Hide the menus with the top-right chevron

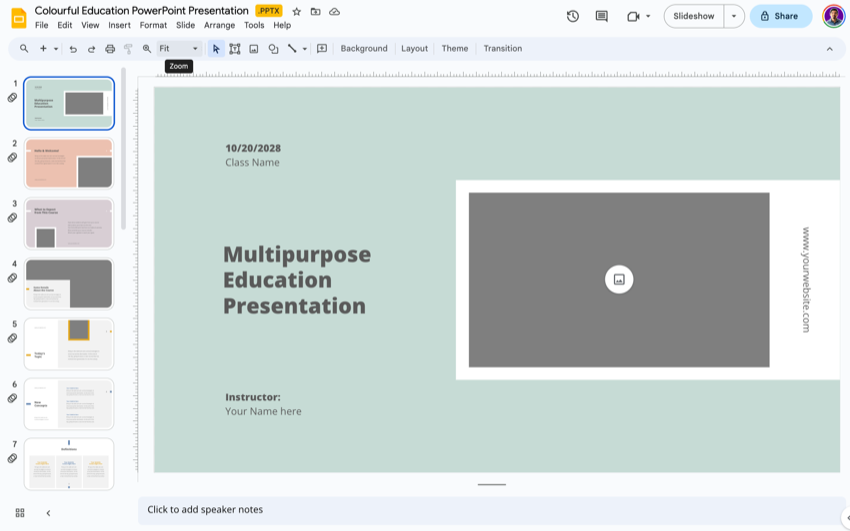click(x=829, y=49)
